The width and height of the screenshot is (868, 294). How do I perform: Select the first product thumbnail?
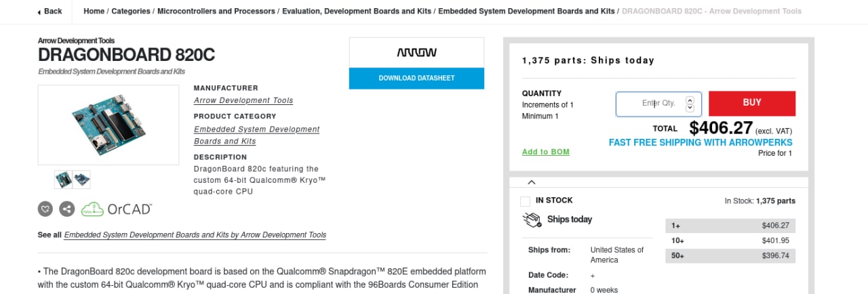tap(64, 180)
